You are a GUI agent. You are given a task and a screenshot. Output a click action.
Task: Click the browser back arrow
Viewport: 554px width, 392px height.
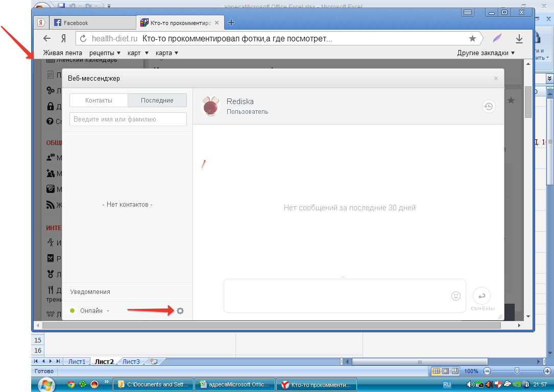coord(47,39)
